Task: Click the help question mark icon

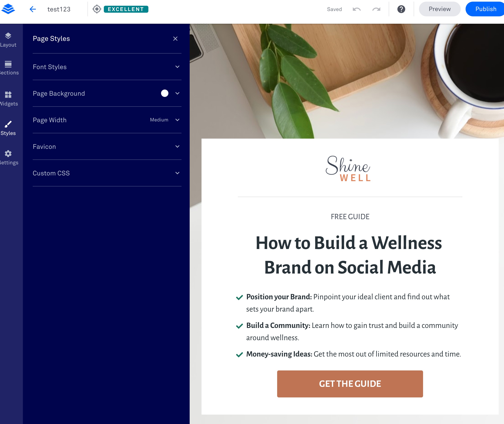Action: tap(401, 9)
